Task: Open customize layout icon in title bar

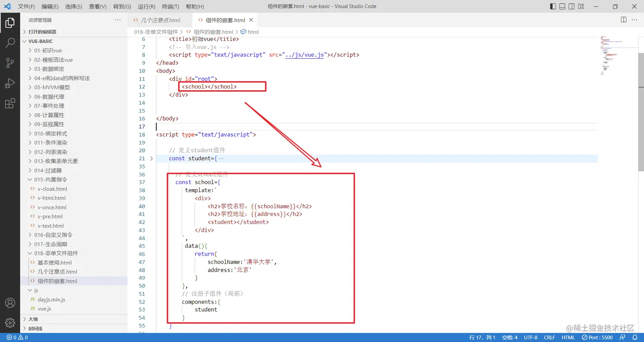Action: [581, 6]
